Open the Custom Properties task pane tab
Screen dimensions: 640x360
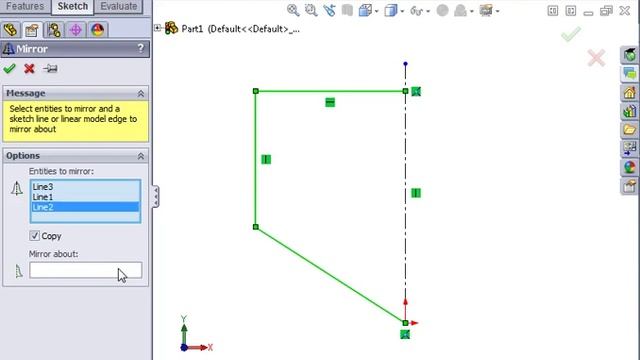630,186
